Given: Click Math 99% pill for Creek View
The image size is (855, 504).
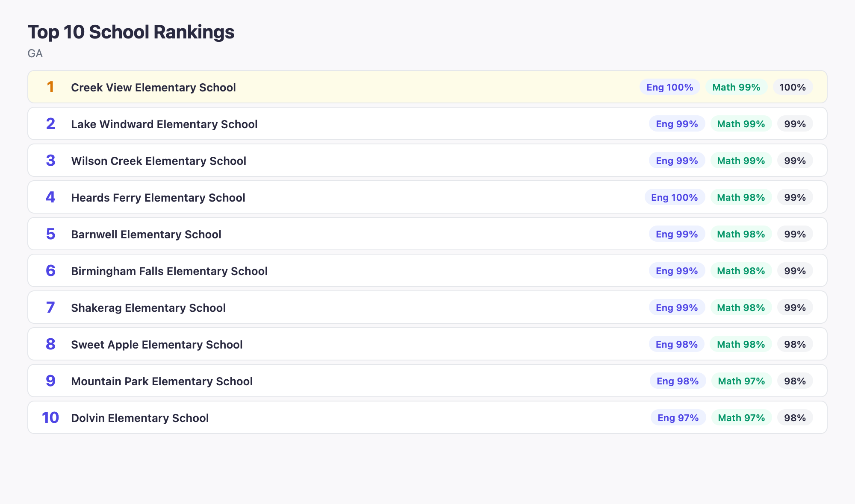Looking at the screenshot, I should [x=736, y=87].
